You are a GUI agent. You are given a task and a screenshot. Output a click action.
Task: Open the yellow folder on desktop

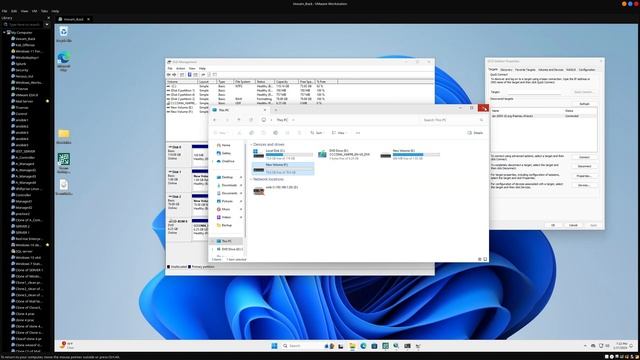coord(64,136)
